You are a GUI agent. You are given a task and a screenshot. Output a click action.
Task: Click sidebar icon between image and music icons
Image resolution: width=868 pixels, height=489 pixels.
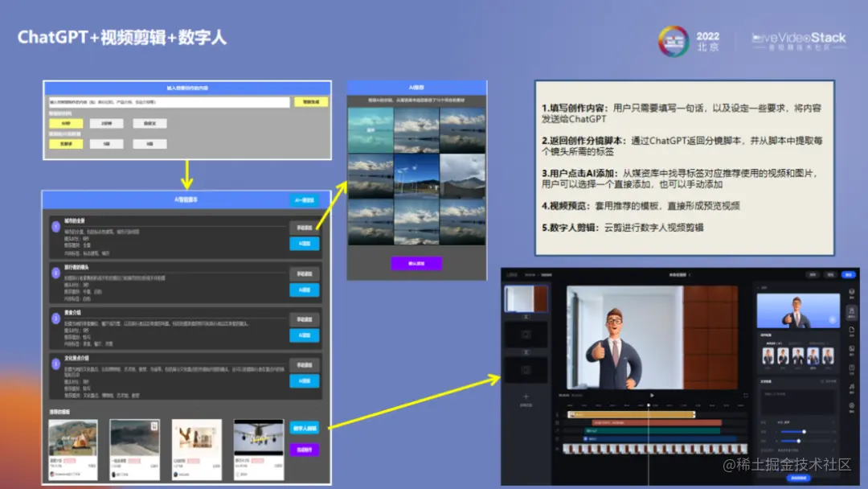point(851,368)
